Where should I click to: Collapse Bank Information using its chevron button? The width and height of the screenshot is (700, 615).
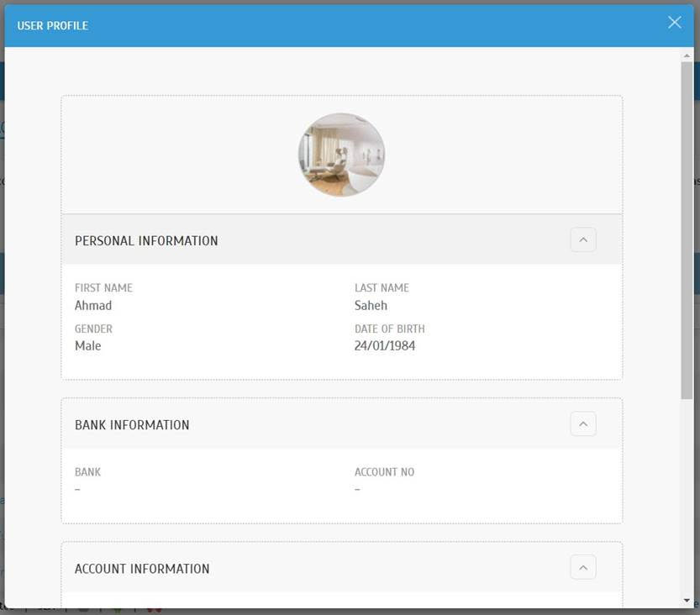582,423
